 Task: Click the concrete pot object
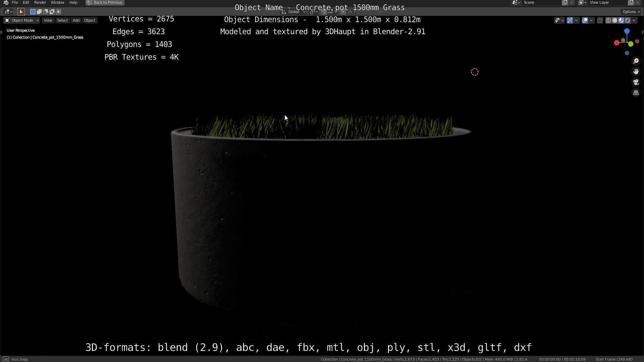[x=319, y=215]
